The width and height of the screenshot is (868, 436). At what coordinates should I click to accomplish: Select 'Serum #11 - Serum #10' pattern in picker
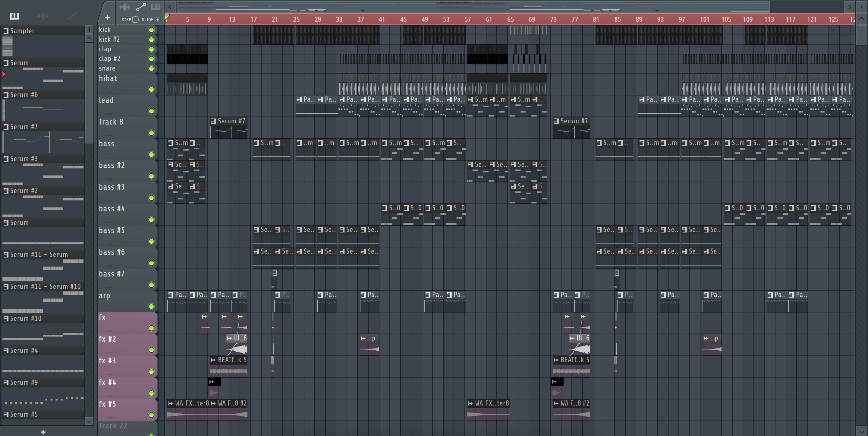43,287
